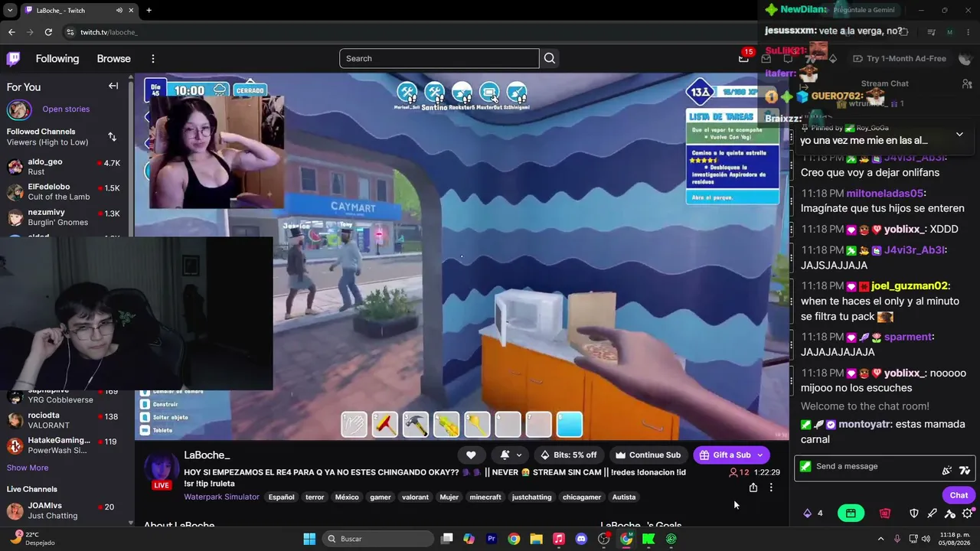
Task: Select the justchatting tag
Action: [531, 497]
